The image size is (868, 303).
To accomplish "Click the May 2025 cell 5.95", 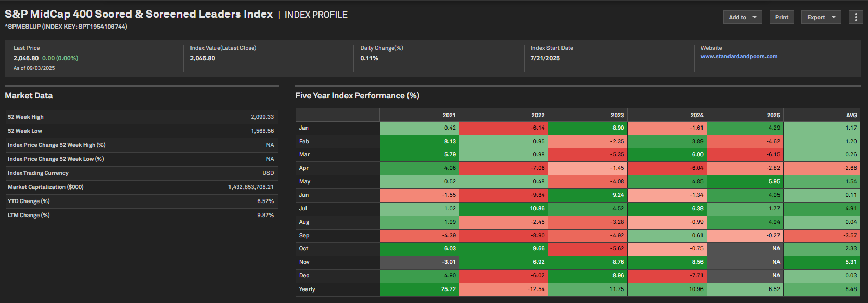I will pos(745,182).
